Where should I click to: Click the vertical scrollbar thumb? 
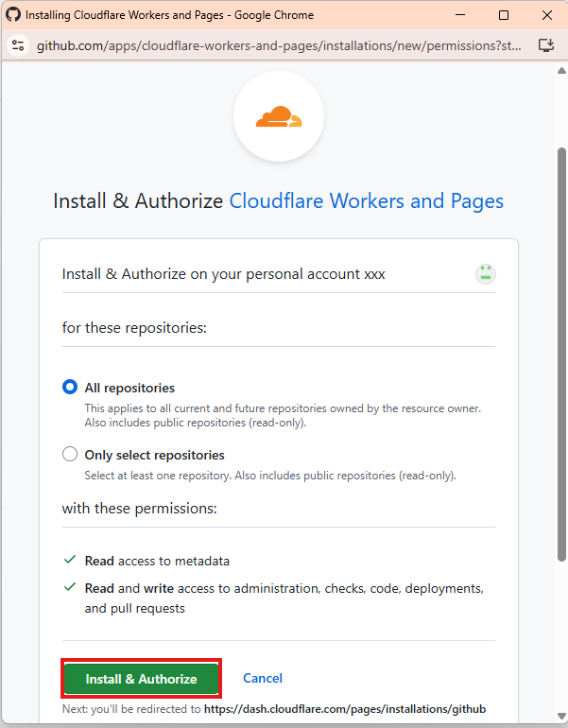pyautogui.click(x=561, y=355)
